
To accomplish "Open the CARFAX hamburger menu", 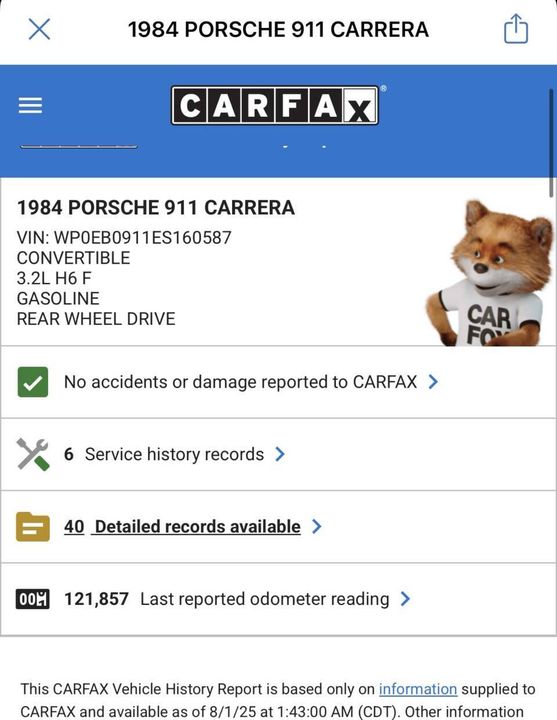I will pyautogui.click(x=30, y=105).
